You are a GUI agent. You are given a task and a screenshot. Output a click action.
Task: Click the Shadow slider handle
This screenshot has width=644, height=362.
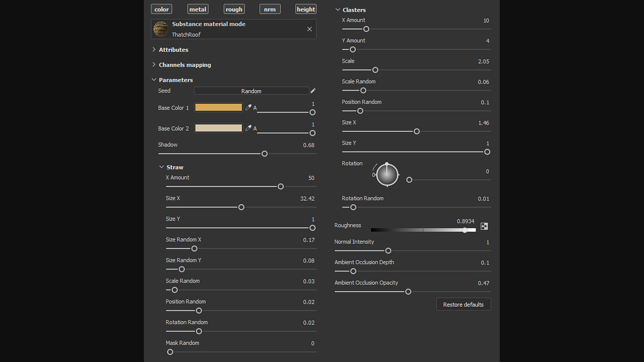pos(264,154)
